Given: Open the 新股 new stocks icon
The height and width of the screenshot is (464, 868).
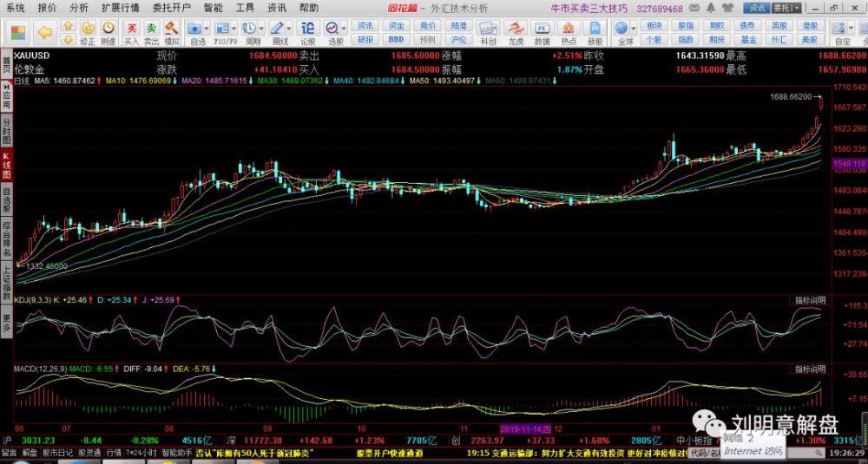Looking at the screenshot, I should 595,33.
